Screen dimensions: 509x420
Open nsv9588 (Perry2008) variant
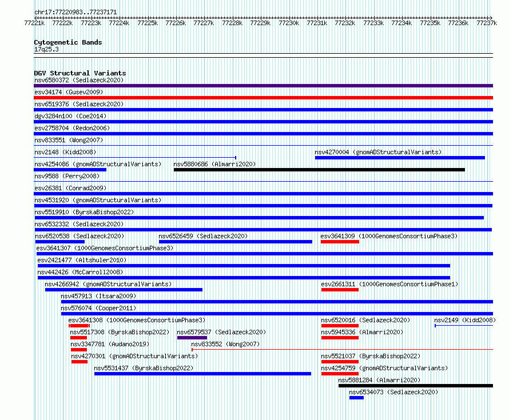pyautogui.click(x=67, y=176)
